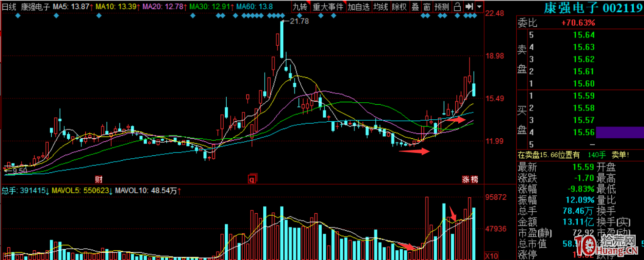The image size is (644, 260).
Task: Select buy level 3 price 15.57
Action: tap(584, 120)
